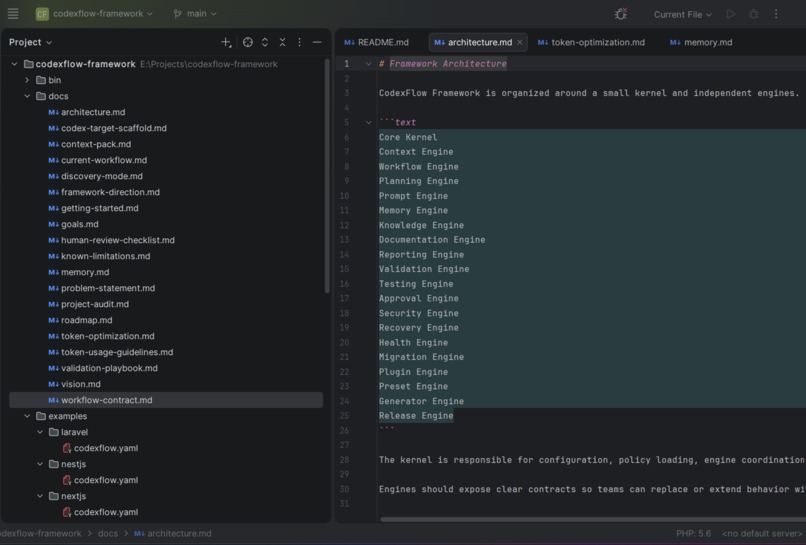This screenshot has height=545, width=806.
Task: Fold the heading at line 1
Action: point(368,64)
